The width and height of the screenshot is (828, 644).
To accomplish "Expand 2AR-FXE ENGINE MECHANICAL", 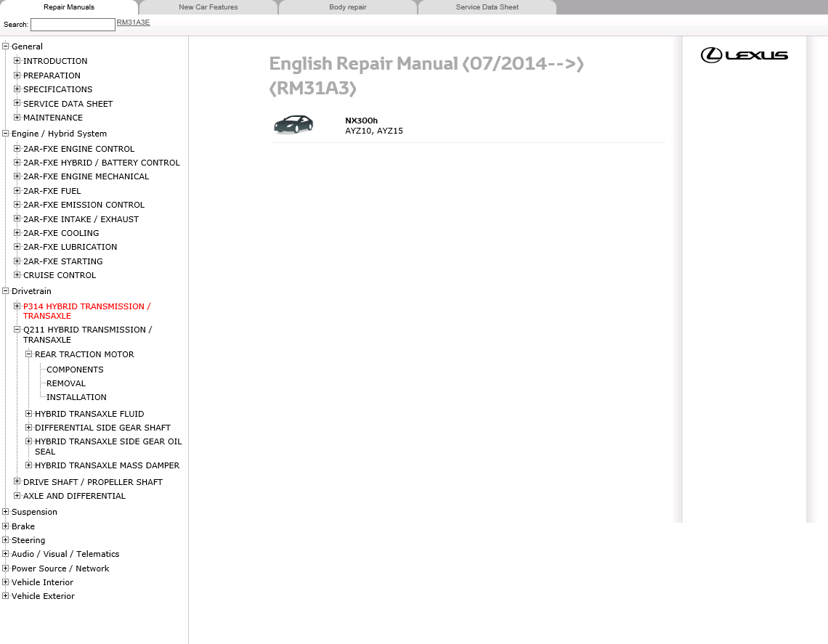I will (x=17, y=176).
